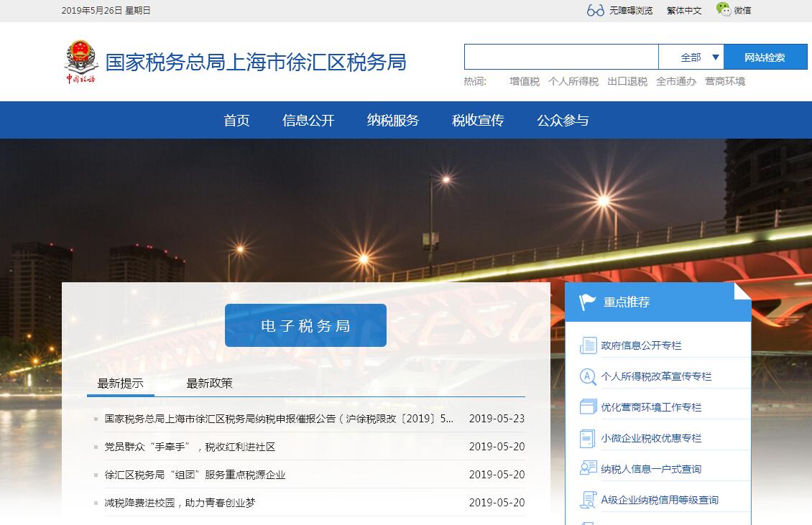Switch to the 最新政策 tab
Screen dimensions: 812x525
pyautogui.click(x=209, y=384)
